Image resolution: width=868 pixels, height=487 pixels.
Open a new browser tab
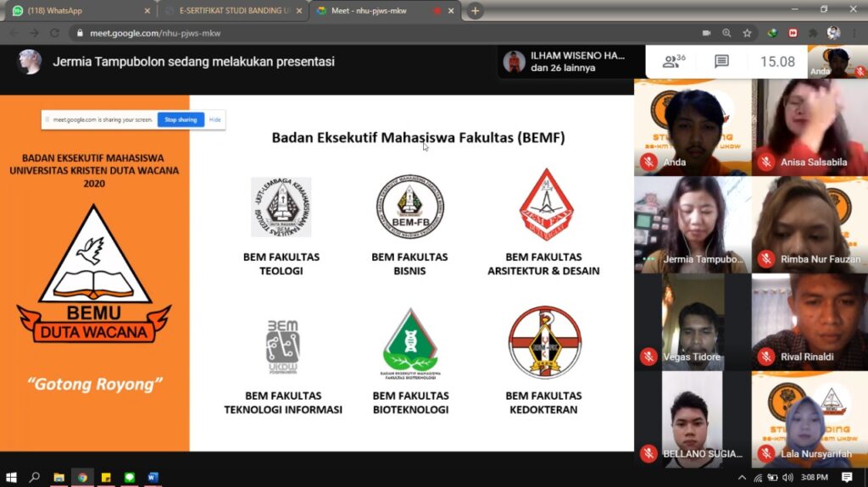point(475,10)
